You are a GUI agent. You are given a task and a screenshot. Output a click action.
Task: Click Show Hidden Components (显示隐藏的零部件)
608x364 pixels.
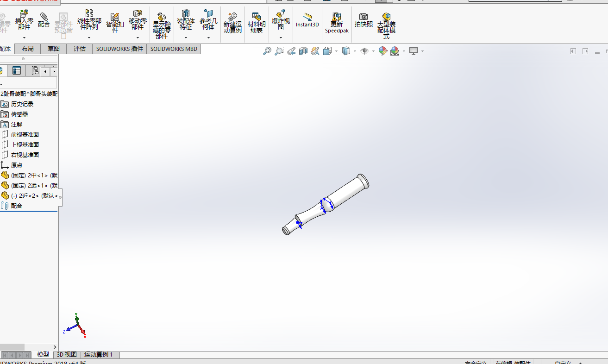(x=162, y=26)
